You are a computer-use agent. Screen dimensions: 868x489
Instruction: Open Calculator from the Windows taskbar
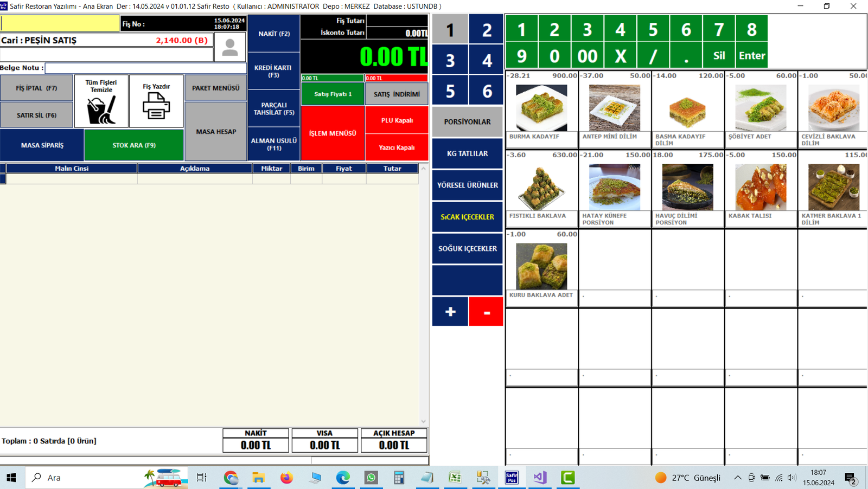(399, 478)
